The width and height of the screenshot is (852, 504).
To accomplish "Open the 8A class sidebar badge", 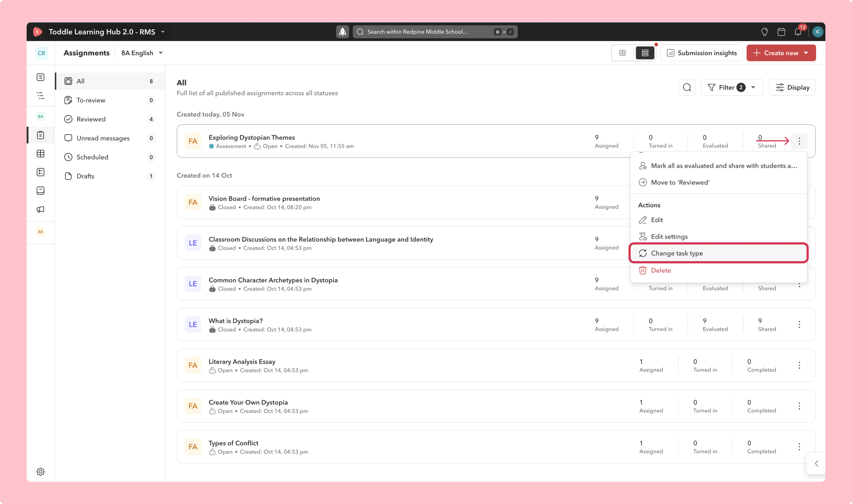I will 40,116.
